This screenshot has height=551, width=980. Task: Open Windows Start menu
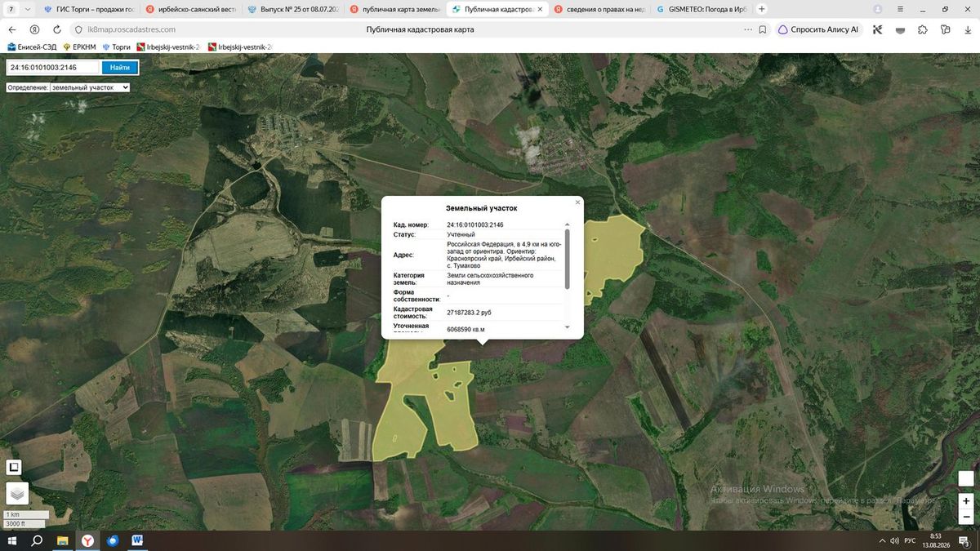[x=12, y=540]
